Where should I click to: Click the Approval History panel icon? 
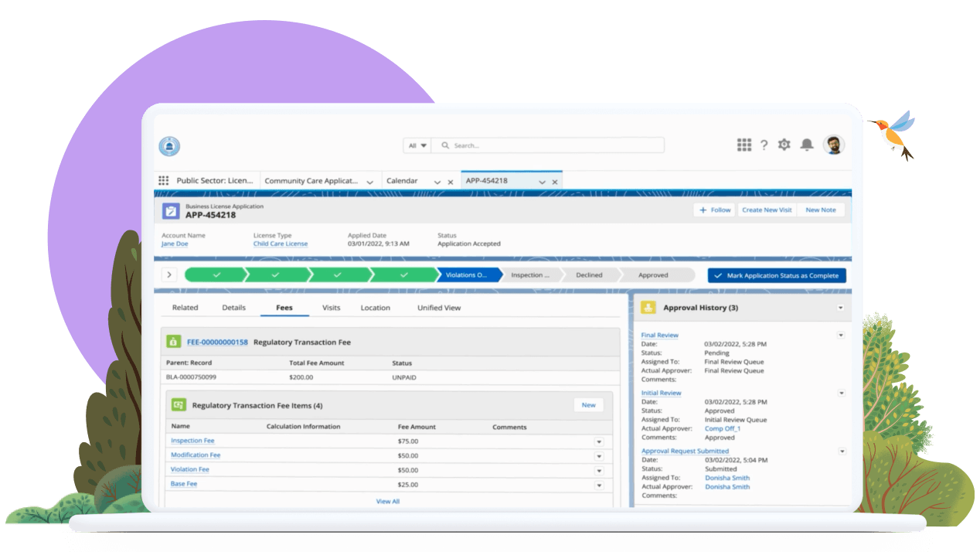(x=648, y=308)
